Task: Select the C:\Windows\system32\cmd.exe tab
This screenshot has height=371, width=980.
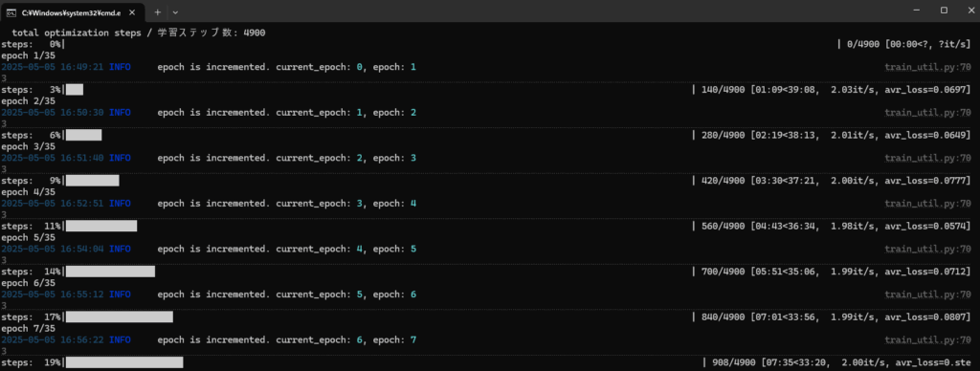Action: coord(73,11)
